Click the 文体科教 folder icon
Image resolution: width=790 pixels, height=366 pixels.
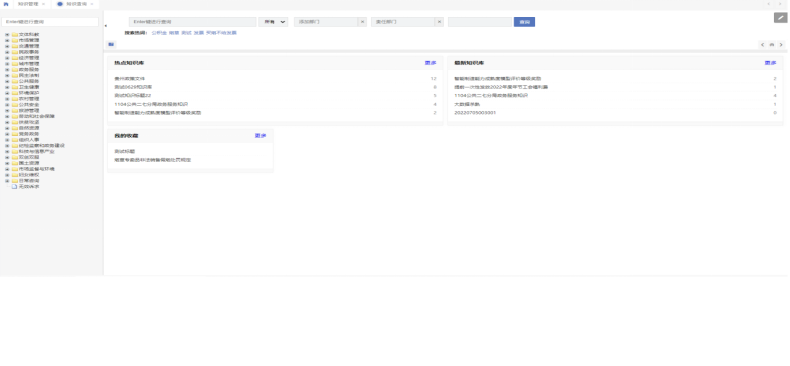coord(15,34)
